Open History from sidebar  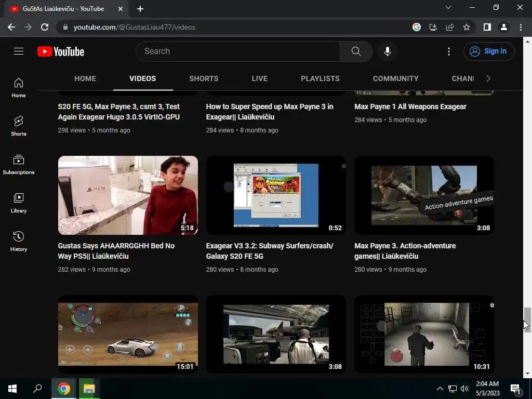coord(19,241)
